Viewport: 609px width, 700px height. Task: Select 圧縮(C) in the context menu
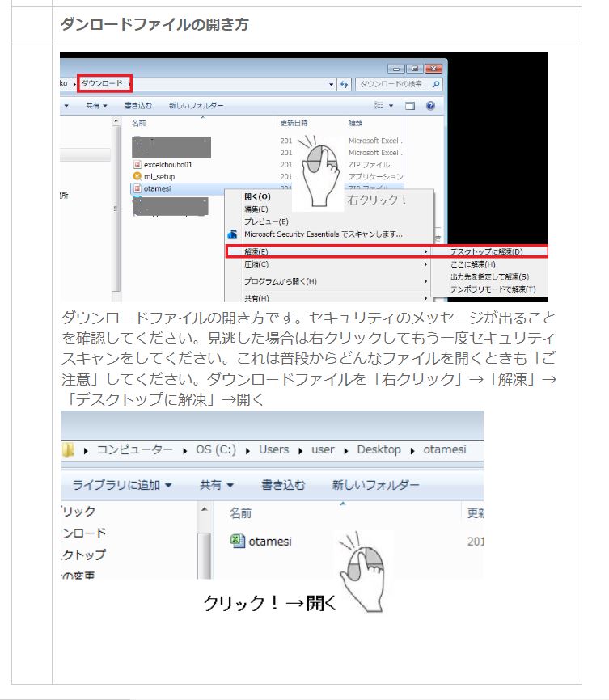tap(257, 264)
